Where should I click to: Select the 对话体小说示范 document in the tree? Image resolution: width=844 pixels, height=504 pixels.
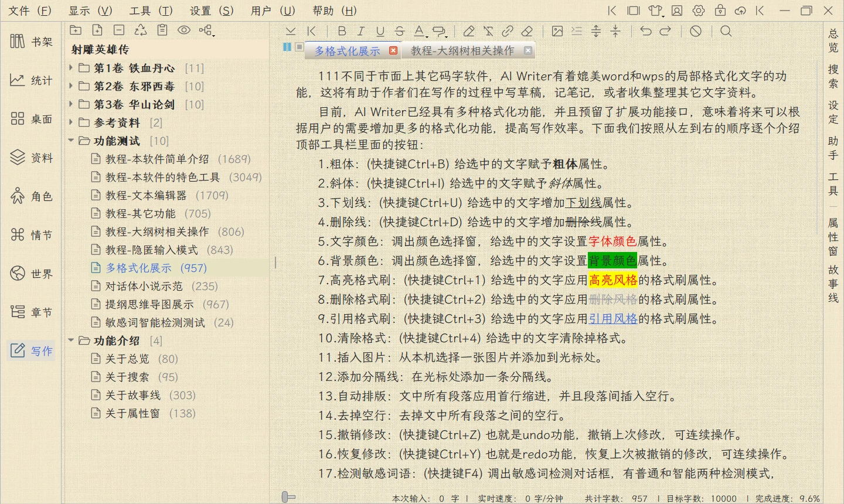pyautogui.click(x=144, y=286)
